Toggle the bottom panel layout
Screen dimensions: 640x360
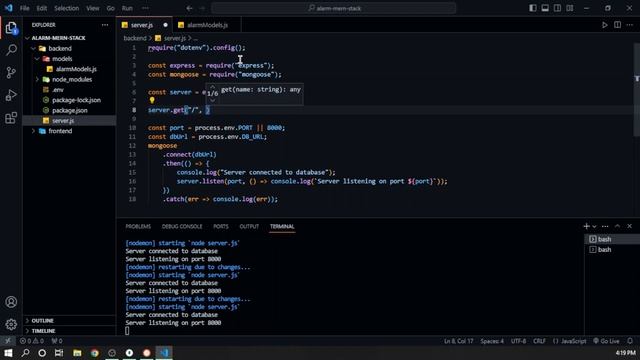545,8
